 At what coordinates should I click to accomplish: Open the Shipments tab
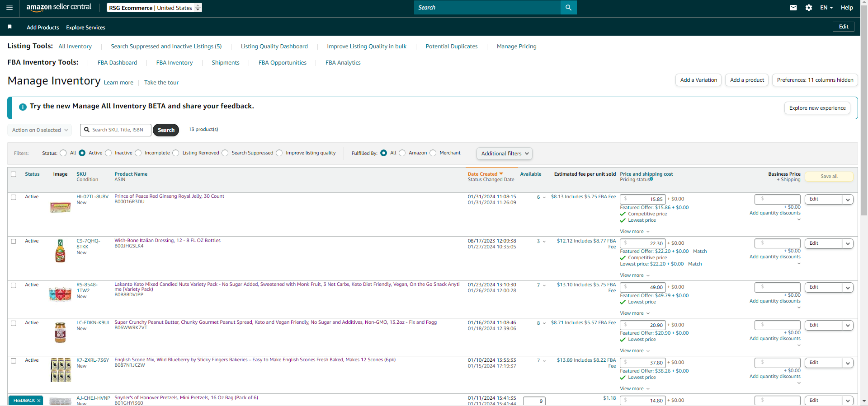pyautogui.click(x=226, y=63)
